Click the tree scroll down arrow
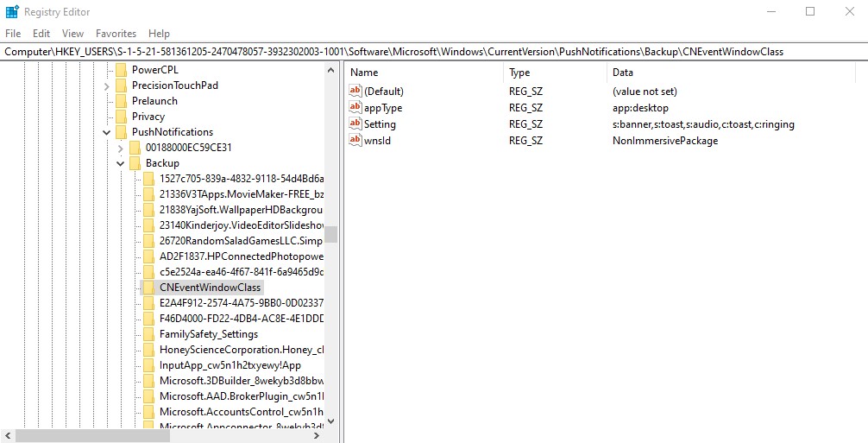This screenshot has height=443, width=868. click(x=331, y=422)
